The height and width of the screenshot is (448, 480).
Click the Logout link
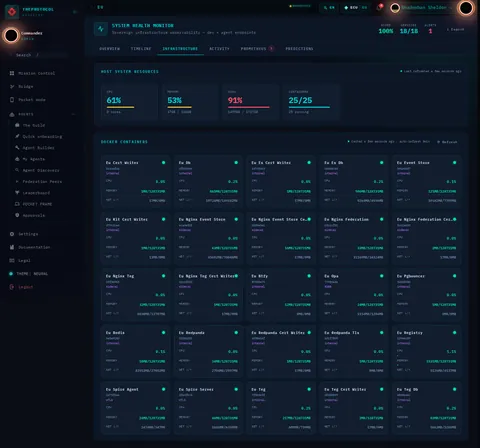pos(25,287)
